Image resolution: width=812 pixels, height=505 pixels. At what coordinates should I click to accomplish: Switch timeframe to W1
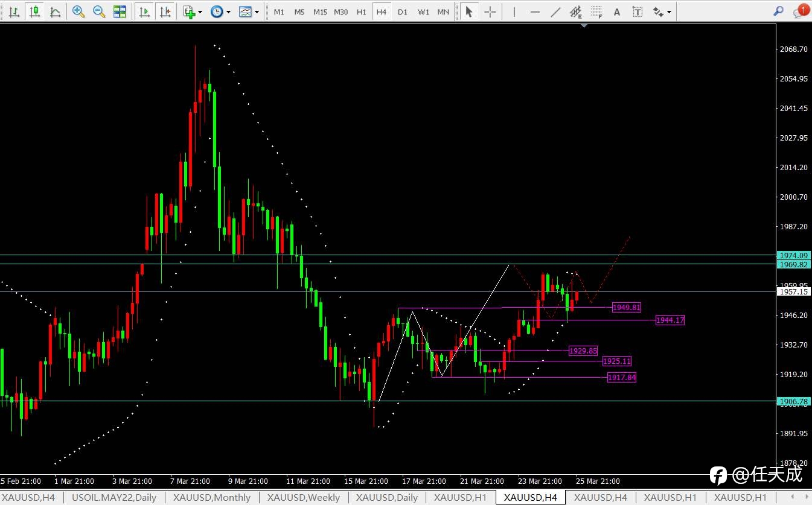click(x=423, y=11)
